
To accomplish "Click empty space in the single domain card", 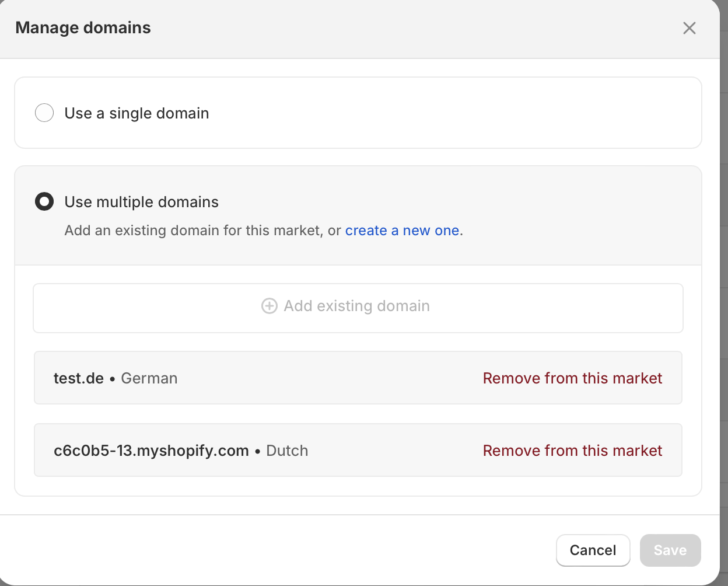I will pyautogui.click(x=455, y=113).
